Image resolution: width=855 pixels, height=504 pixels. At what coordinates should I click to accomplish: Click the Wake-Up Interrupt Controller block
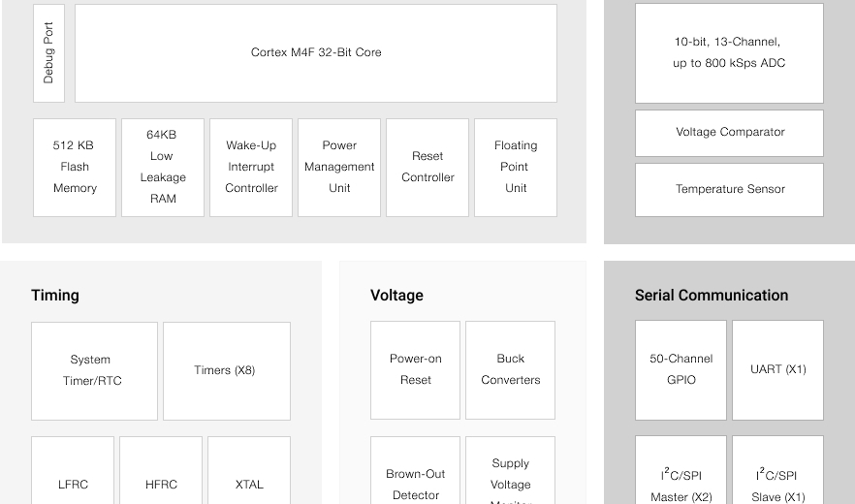pyautogui.click(x=251, y=167)
